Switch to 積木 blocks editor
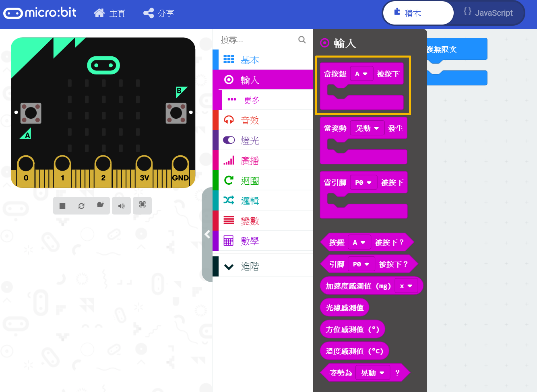This screenshot has width=537, height=392. pyautogui.click(x=418, y=13)
